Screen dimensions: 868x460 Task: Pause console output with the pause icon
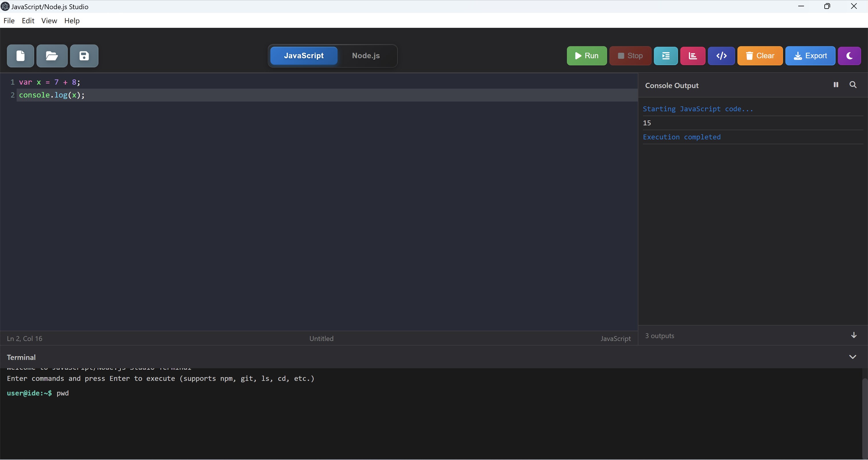(x=836, y=85)
